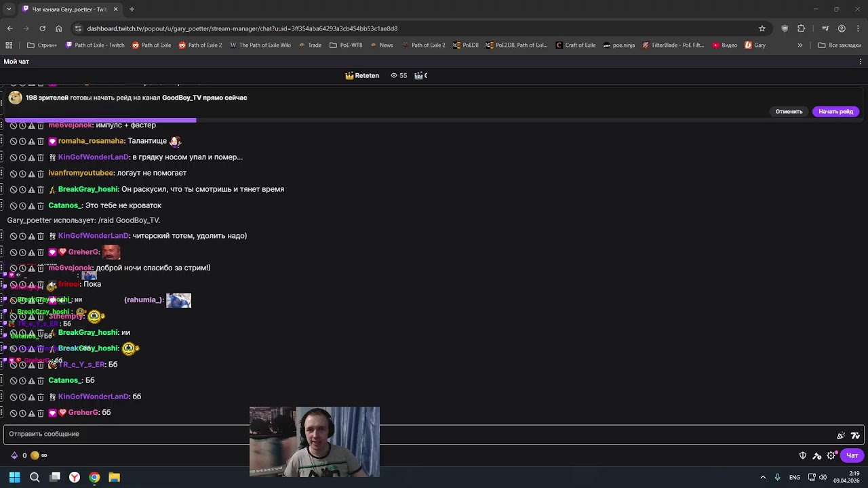Timeout romaha_rosamaha with the clock icon
The height and width of the screenshot is (488, 868).
pyautogui.click(x=22, y=142)
